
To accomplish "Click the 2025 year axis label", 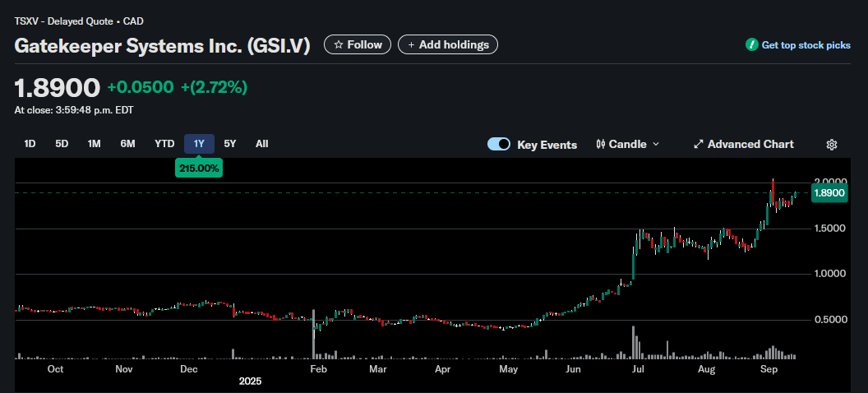I will click(250, 381).
